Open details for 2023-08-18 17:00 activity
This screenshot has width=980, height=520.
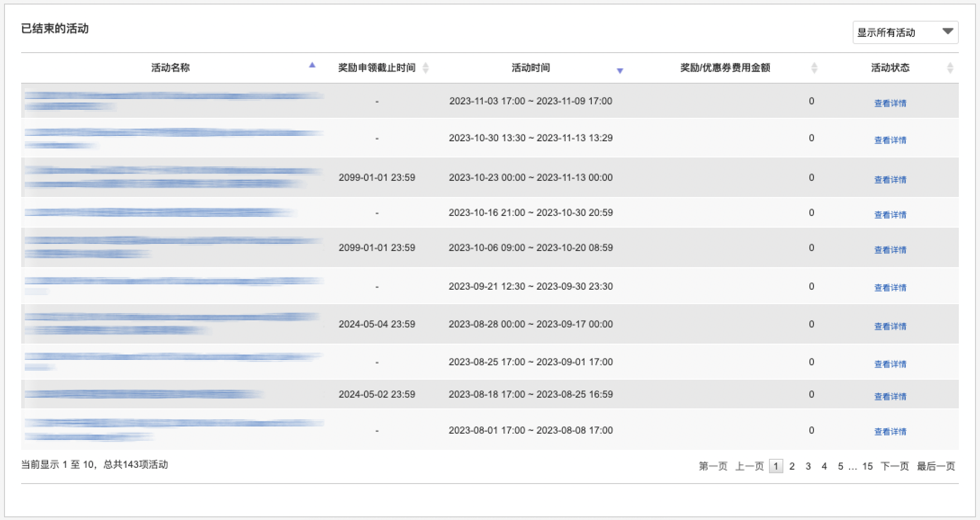tap(890, 396)
